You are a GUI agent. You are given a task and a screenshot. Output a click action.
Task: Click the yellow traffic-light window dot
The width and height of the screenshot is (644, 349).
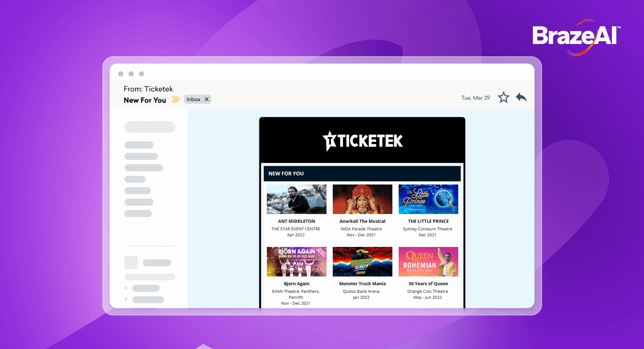pos(131,73)
